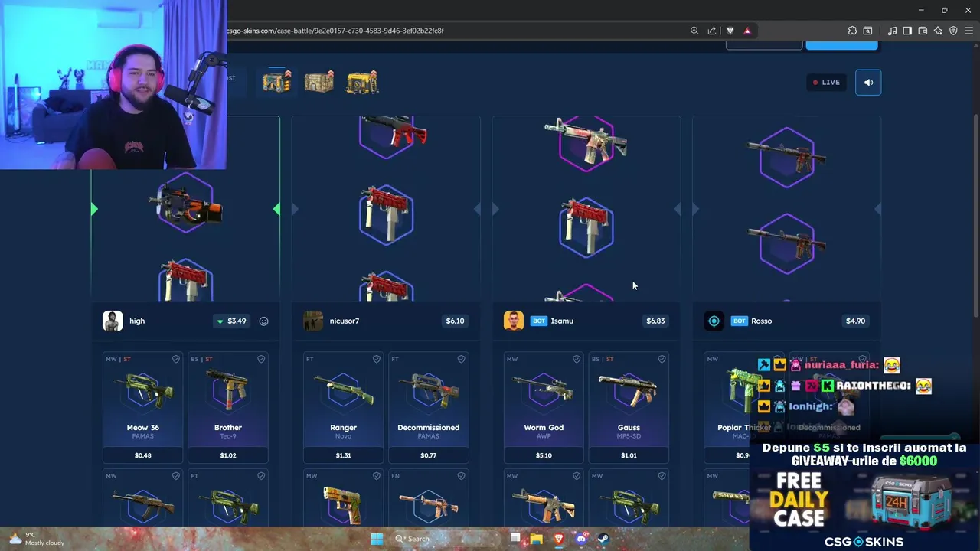Open the weather widget showing Mostly cloudy
This screenshot has width=980, height=551.
coord(37,539)
